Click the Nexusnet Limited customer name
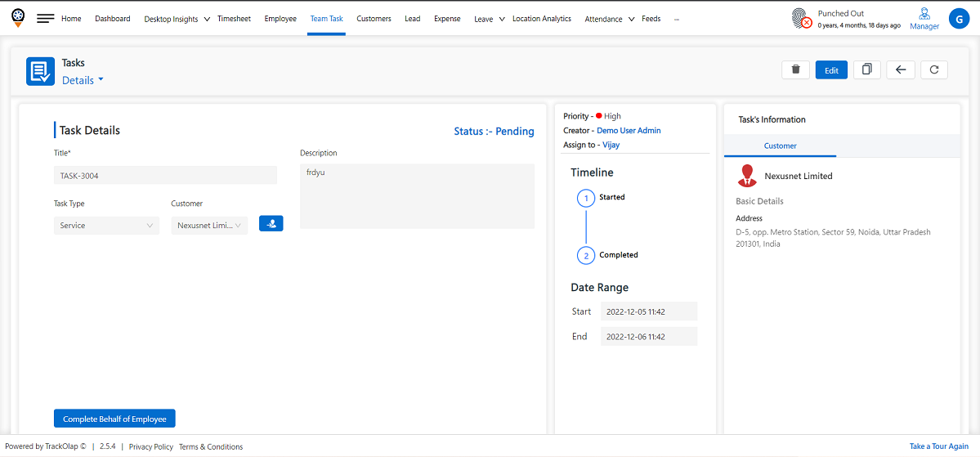Image resolution: width=980 pixels, height=457 pixels. point(799,177)
